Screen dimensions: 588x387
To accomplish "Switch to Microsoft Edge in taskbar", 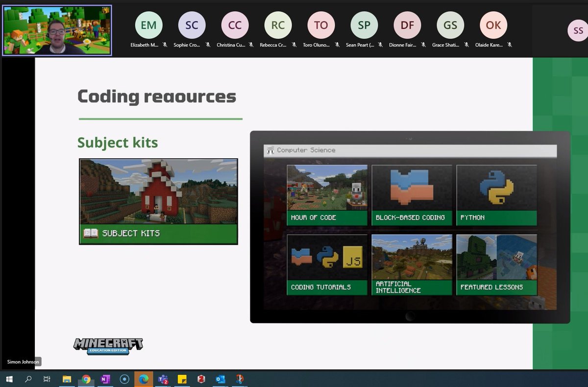I will [x=144, y=379].
